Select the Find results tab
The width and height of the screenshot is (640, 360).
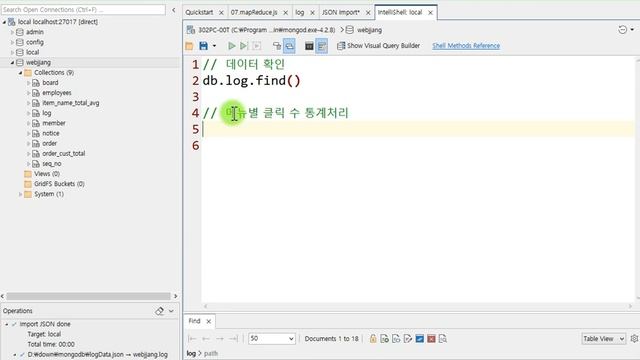194,321
